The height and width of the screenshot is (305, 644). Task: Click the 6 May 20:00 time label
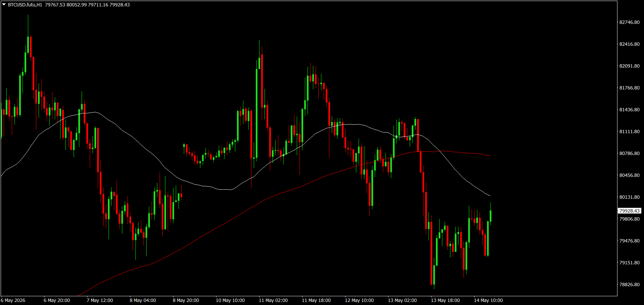click(x=57, y=300)
